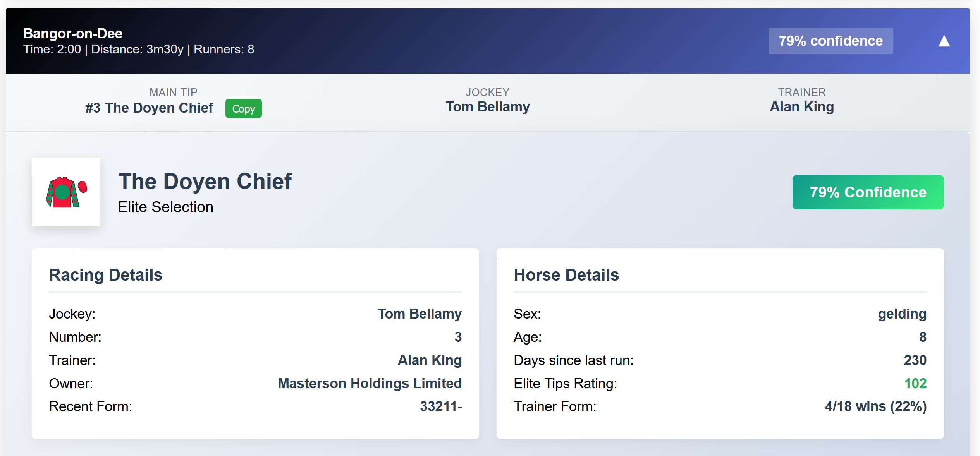
Task: Click the green Elite Tips Rating 102
Action: tap(915, 384)
